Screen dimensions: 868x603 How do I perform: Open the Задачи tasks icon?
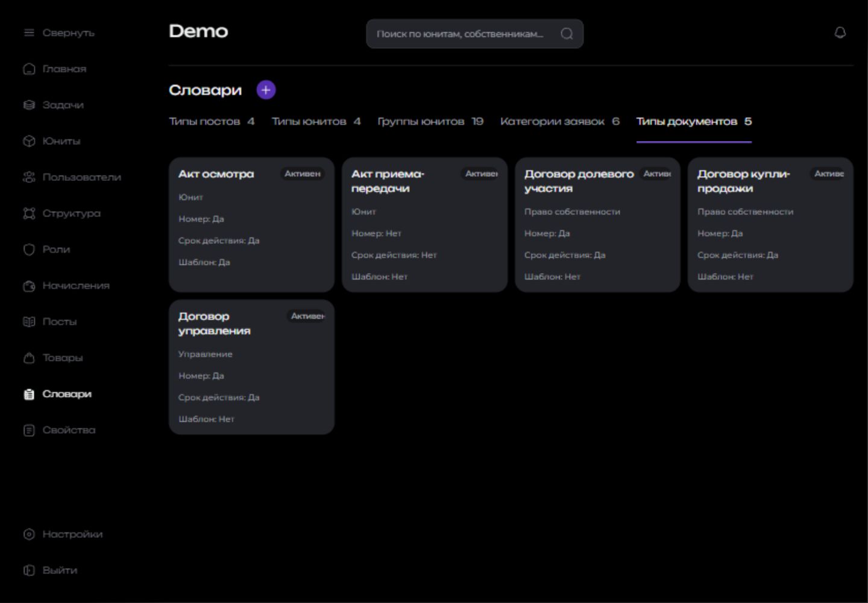click(x=29, y=105)
